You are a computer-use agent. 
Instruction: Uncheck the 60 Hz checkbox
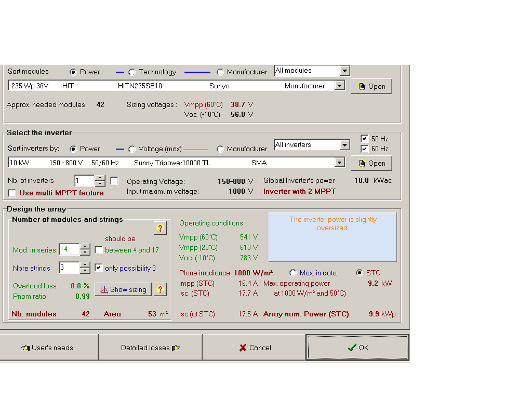point(364,149)
